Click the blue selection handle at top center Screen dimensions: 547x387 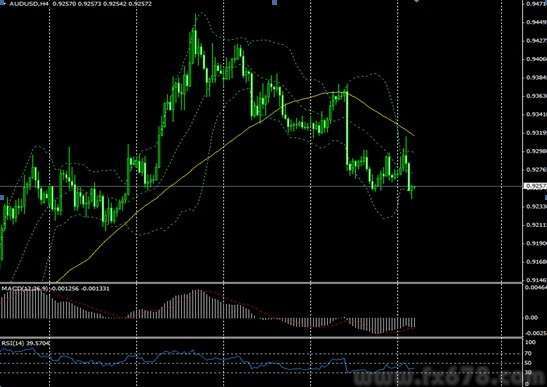coord(275,2)
